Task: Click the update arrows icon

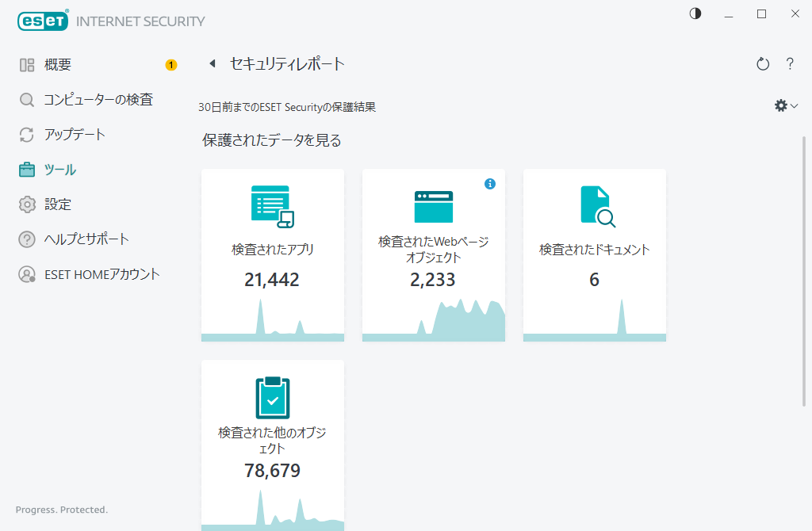Action: click(x=27, y=135)
